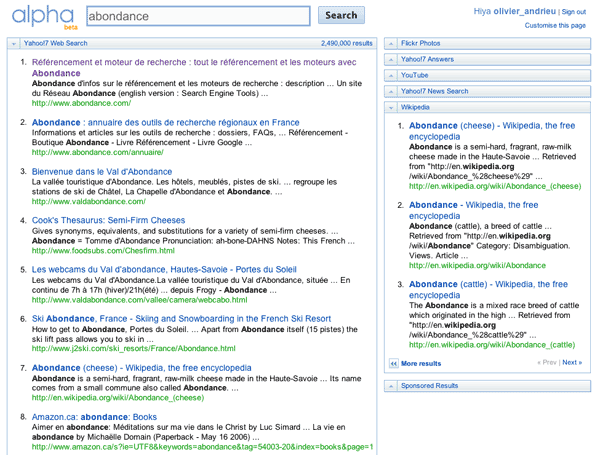Click the YouTube panel title
The image size is (600, 455).
[x=414, y=75]
